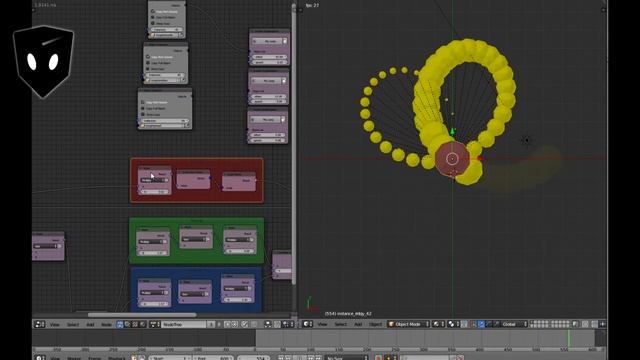Image resolution: width=640 pixels, height=360 pixels.
Task: Open Playback menu in timeline header
Action: tap(116, 358)
